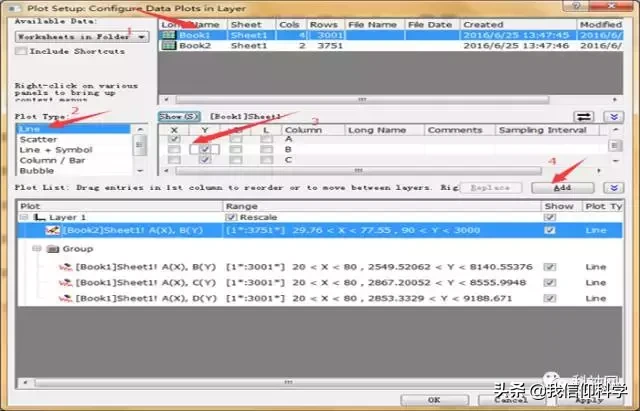Screen dimensions: 640x411
Task: Click the OK button
Action: (434, 400)
